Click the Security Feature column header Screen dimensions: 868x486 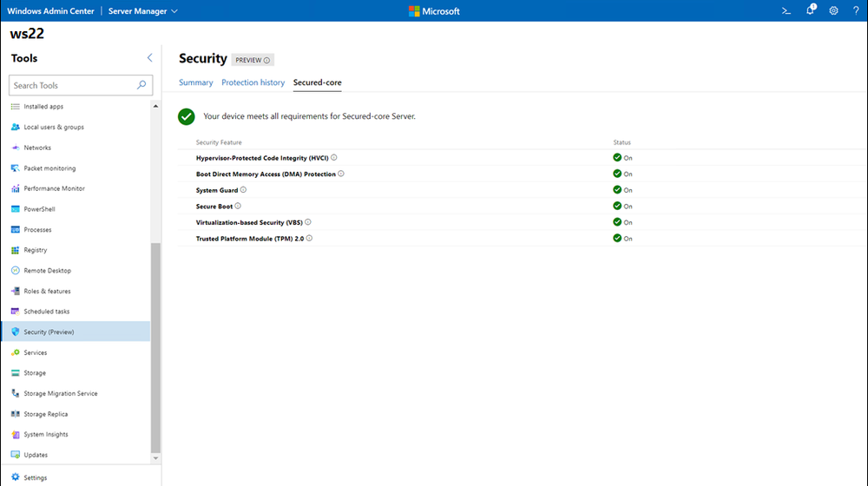click(x=219, y=142)
